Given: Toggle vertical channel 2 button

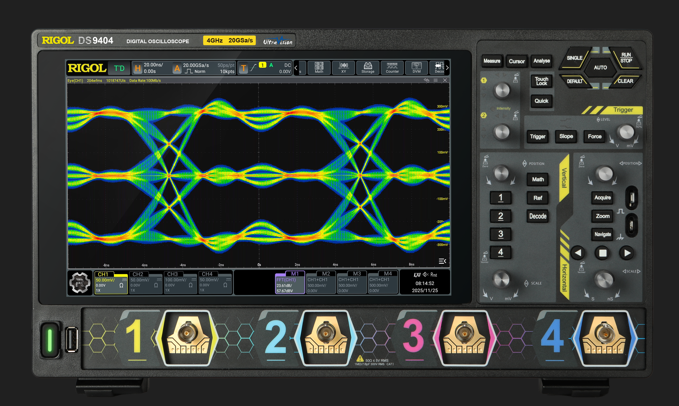Looking at the screenshot, I should (501, 216).
